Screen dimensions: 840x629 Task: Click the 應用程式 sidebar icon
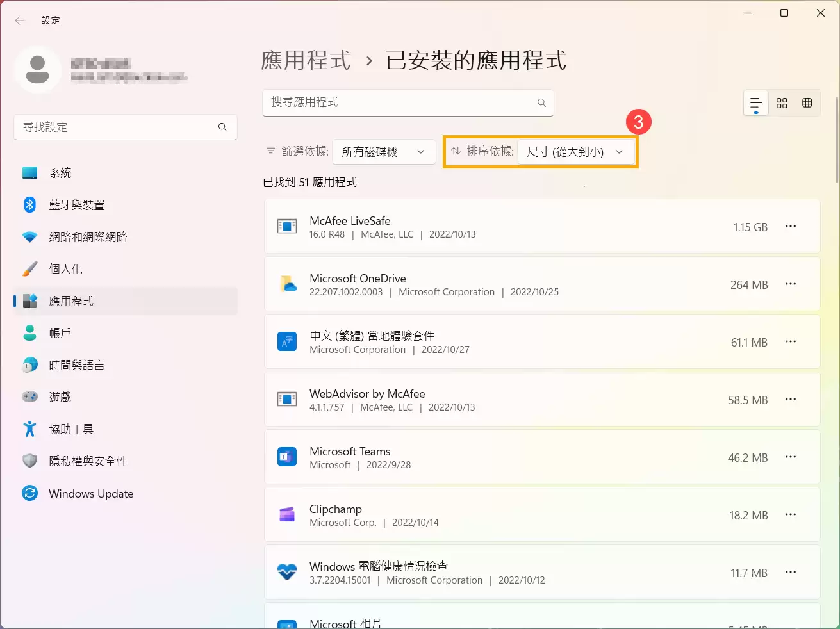pyautogui.click(x=30, y=301)
